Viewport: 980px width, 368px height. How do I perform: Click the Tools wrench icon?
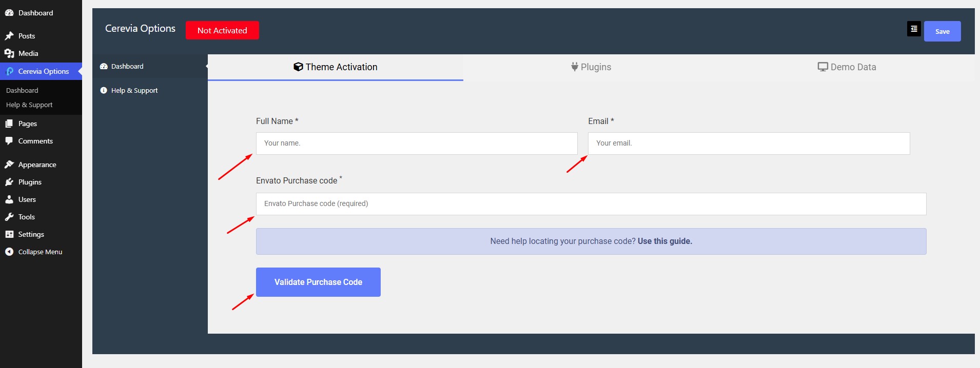pyautogui.click(x=9, y=217)
